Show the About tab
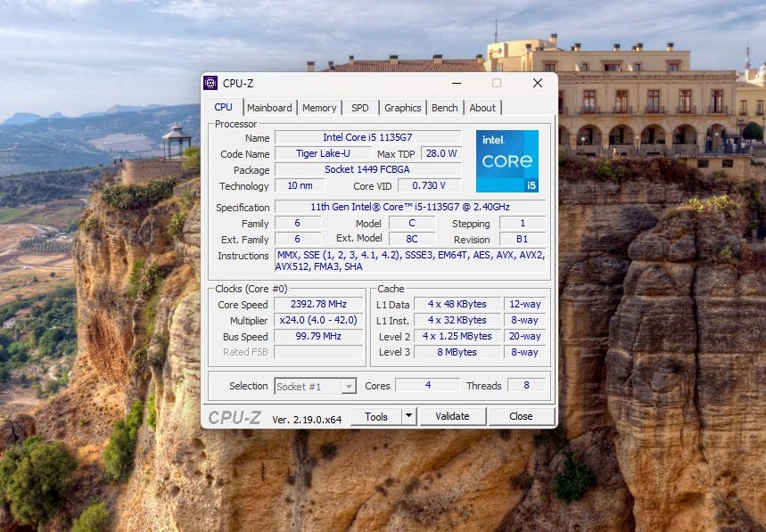Viewport: 766px width, 532px height. 482,108
